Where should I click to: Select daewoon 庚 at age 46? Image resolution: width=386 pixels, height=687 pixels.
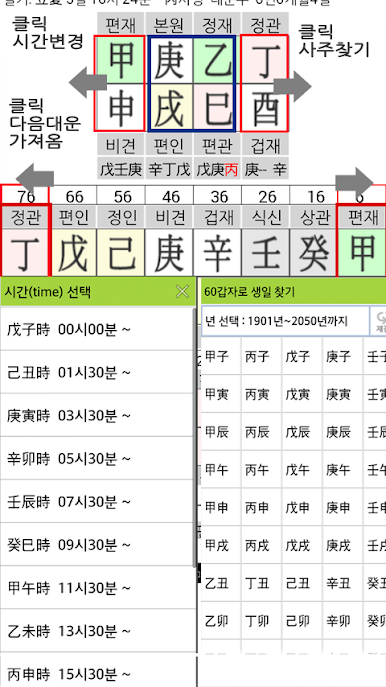(x=169, y=252)
